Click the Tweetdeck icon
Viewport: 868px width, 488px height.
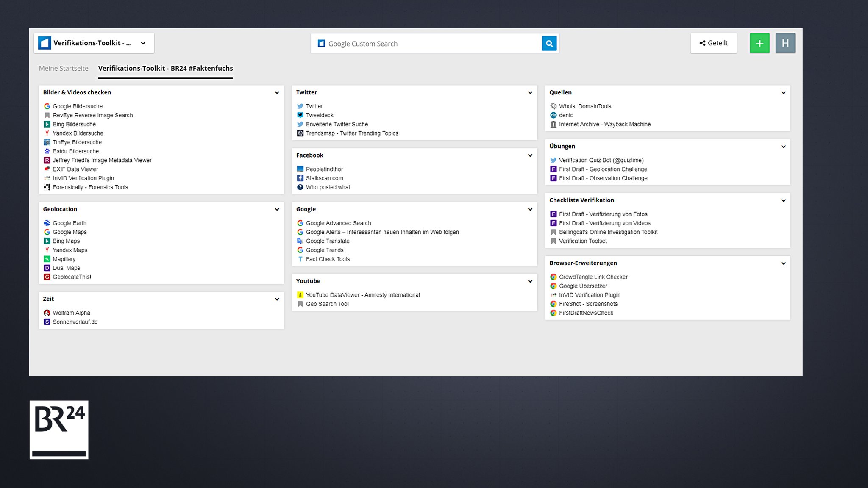pyautogui.click(x=300, y=115)
